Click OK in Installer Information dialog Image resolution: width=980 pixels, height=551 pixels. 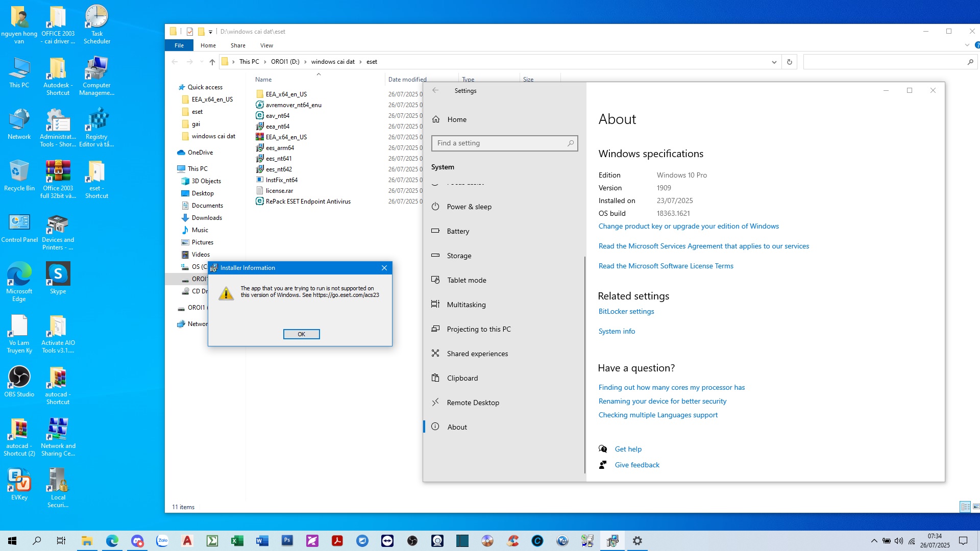click(301, 334)
